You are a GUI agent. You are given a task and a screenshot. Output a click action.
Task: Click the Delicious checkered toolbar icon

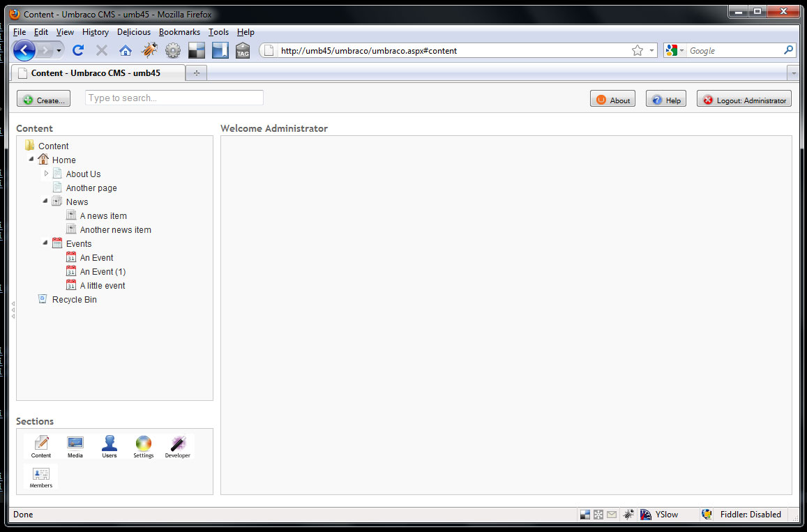[x=197, y=50]
